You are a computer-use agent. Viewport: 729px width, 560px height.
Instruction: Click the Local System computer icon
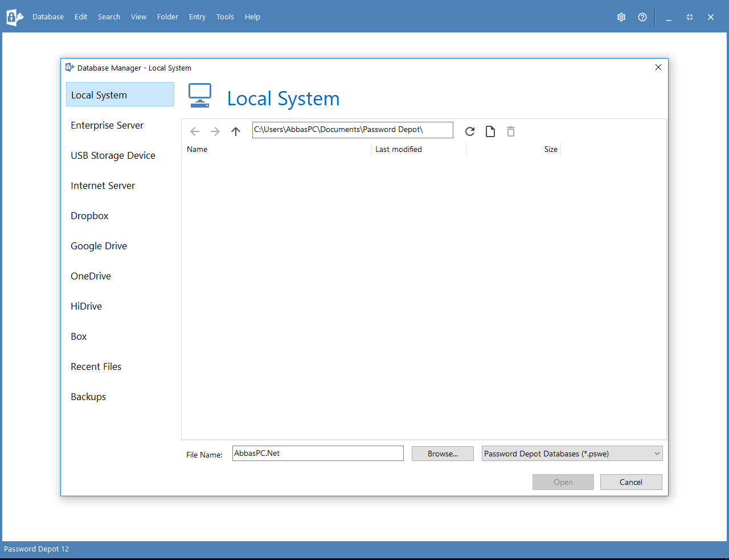200,96
